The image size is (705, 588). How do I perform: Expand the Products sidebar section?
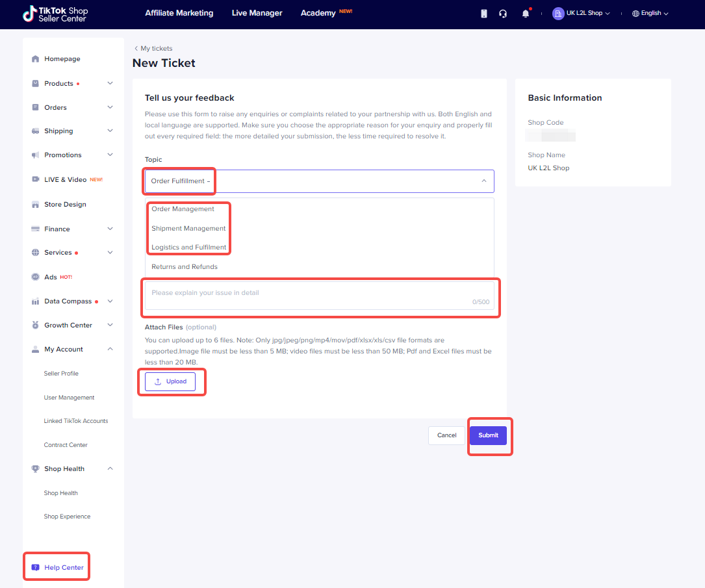(110, 83)
